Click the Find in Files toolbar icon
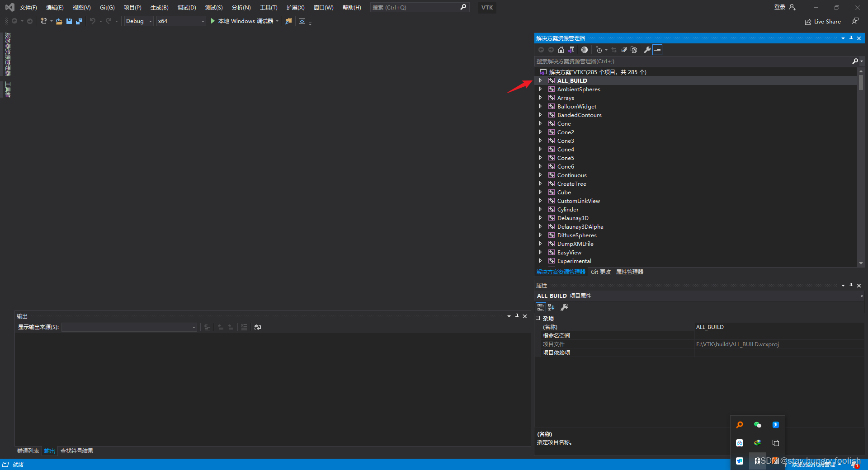Screen dimensions: 868x470 click(288, 21)
